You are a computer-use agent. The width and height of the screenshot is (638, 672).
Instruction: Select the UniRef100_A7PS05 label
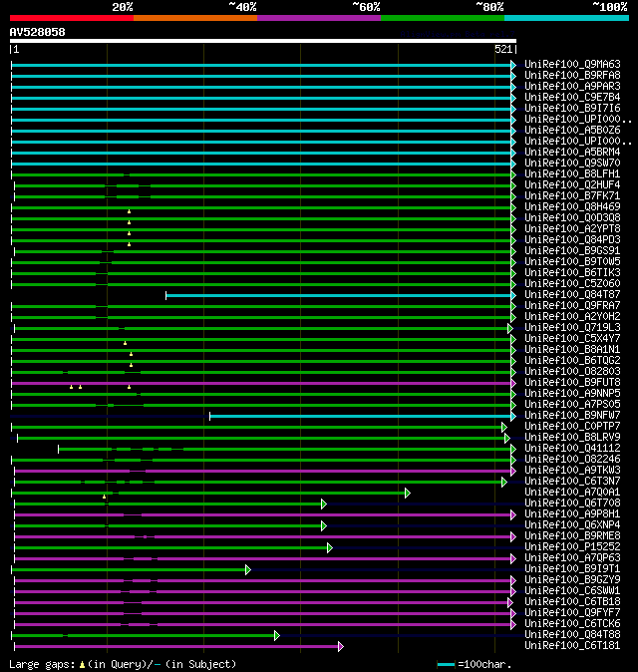(x=572, y=405)
